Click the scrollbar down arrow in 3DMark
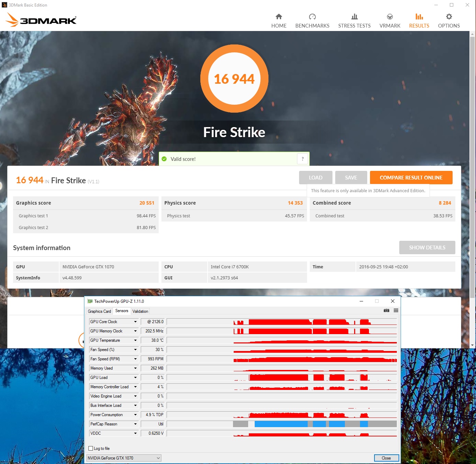The height and width of the screenshot is (464, 476). point(472,345)
